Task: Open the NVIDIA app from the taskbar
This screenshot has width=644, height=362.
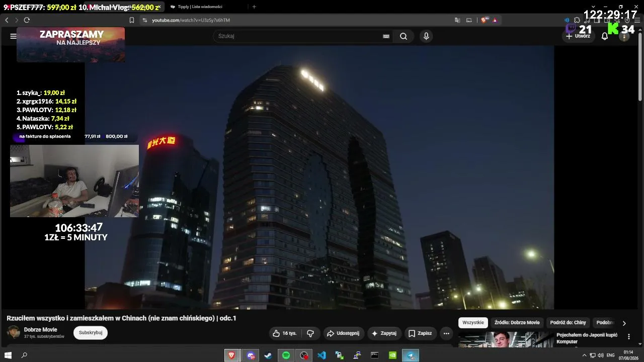Action: 393,355
